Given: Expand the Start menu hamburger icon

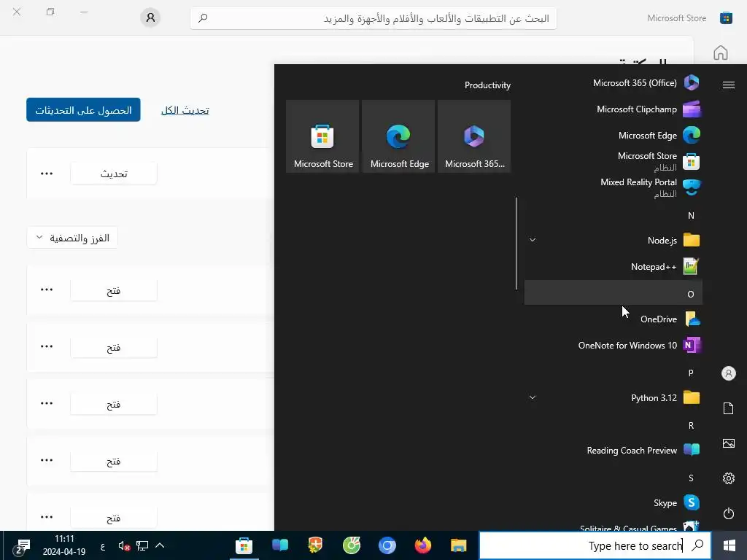Looking at the screenshot, I should click(729, 85).
